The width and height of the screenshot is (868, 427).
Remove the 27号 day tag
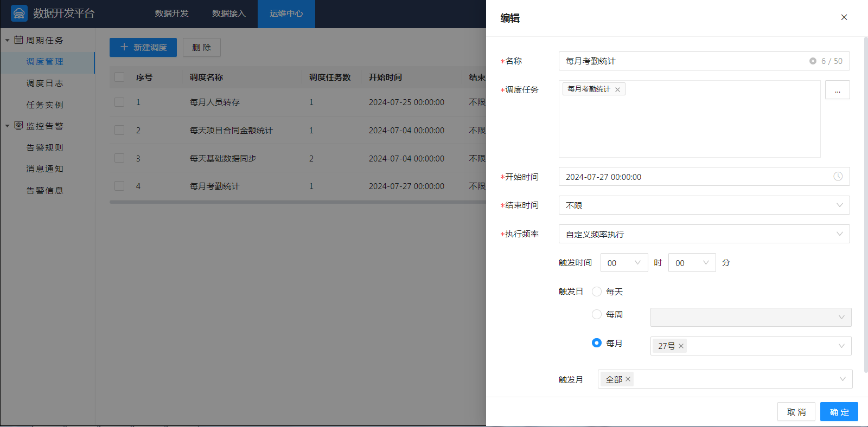pos(681,346)
